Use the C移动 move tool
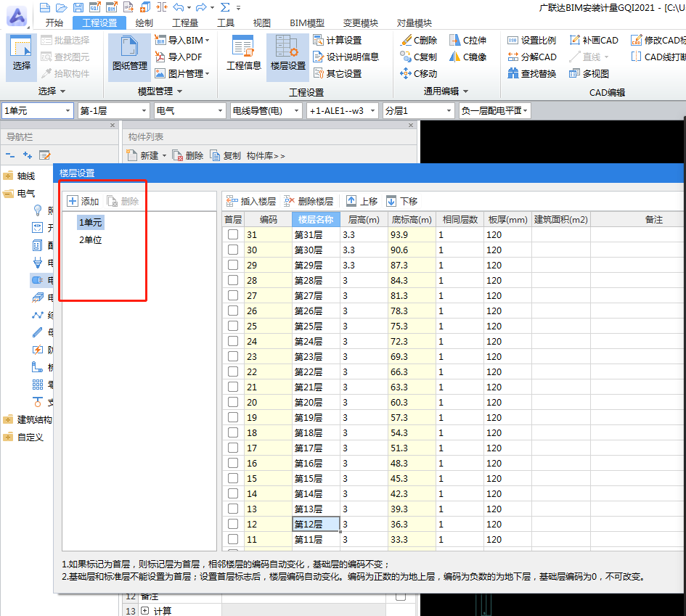 coord(419,73)
